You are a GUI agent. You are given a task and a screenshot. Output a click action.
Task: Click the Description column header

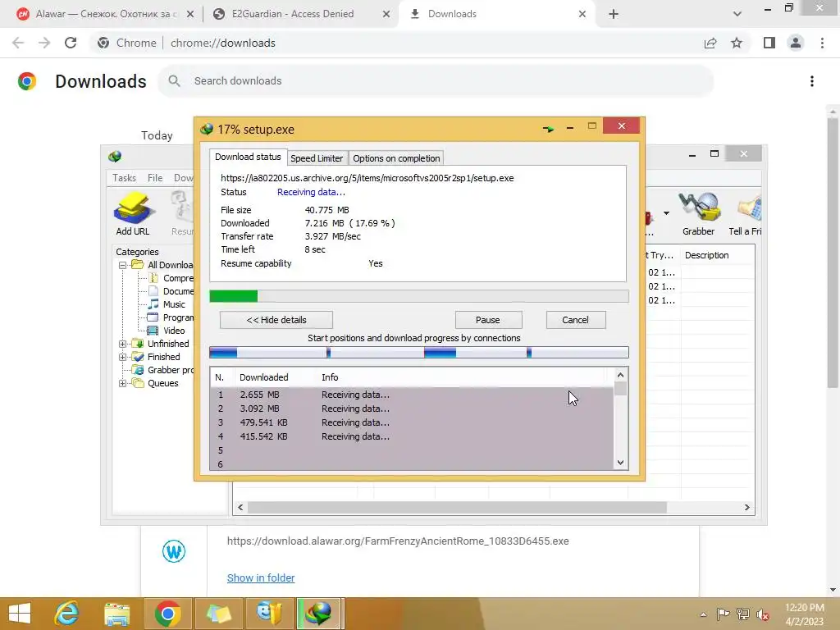718,255
